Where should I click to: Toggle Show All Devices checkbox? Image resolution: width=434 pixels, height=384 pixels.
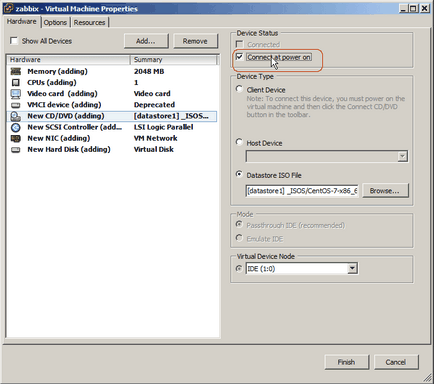point(14,41)
